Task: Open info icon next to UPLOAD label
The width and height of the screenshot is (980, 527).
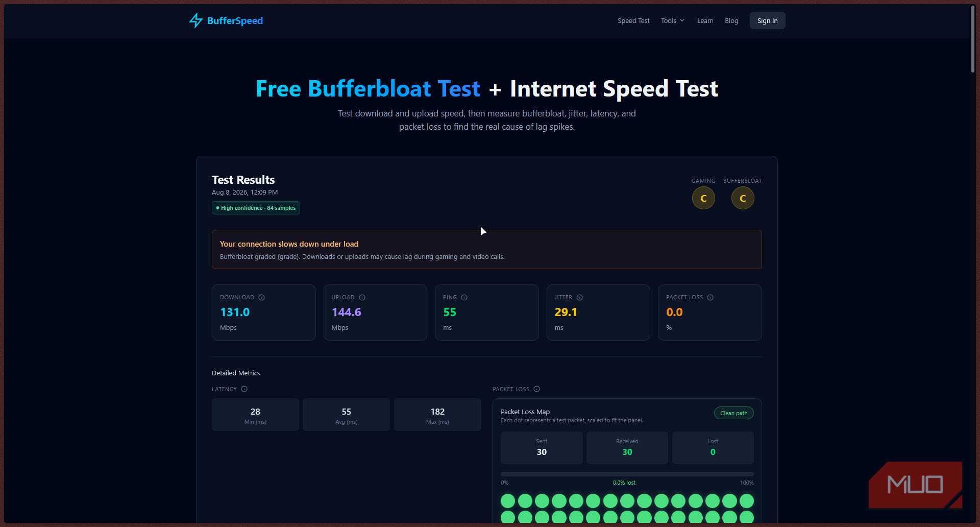Action: (362, 297)
